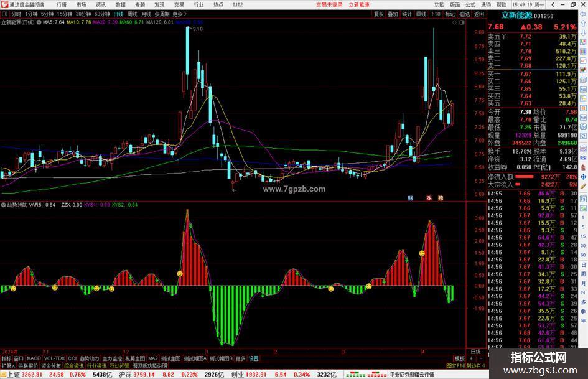Image resolution: width=588 pixels, height=379 pixels.
Task: Click the 画线 toolbar button
Action: tap(421, 14)
